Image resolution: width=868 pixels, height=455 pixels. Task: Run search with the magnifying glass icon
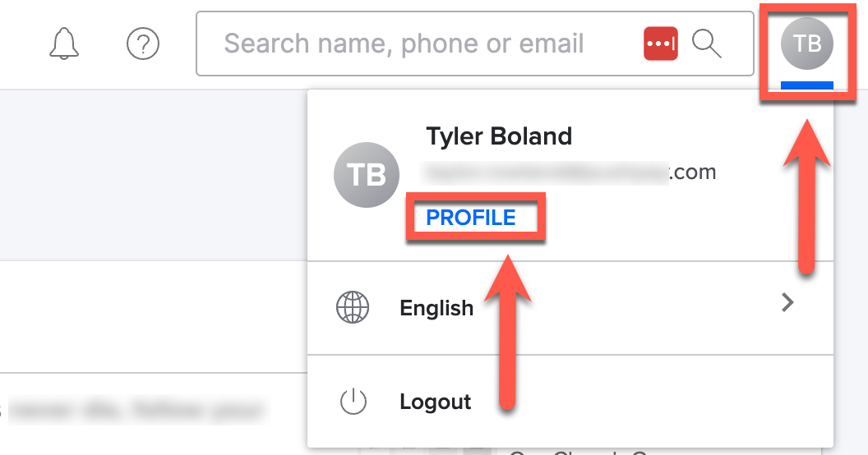[707, 44]
